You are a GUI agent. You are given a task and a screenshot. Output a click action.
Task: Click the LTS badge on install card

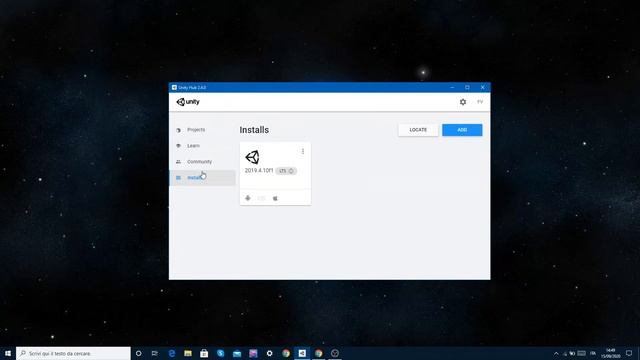click(x=286, y=171)
